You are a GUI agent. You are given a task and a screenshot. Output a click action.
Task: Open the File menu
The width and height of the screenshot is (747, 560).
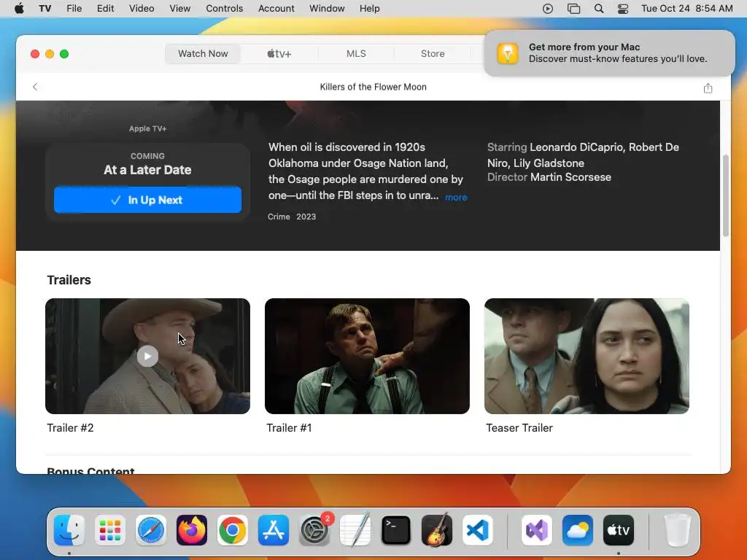tap(74, 9)
